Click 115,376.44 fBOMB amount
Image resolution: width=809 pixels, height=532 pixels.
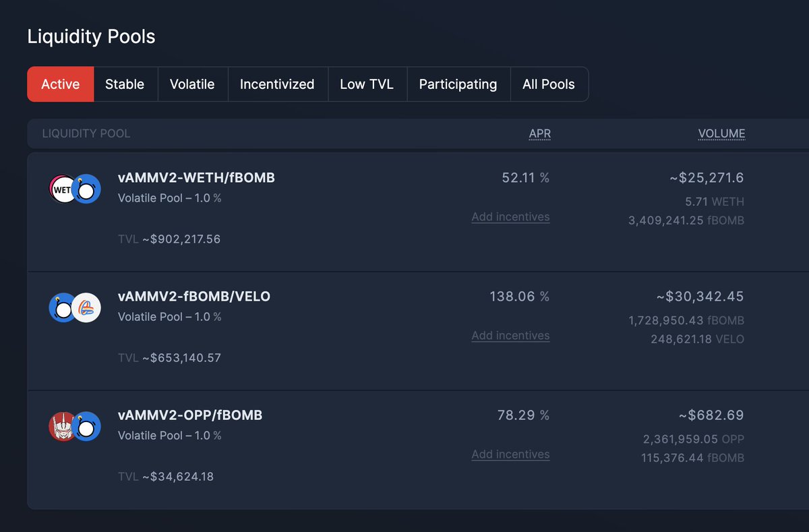[x=692, y=458]
